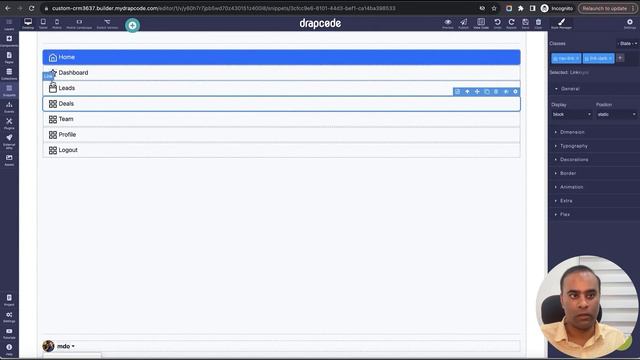Remove the nav-link class tag
Screen dimensions: 640x360
tap(577, 59)
